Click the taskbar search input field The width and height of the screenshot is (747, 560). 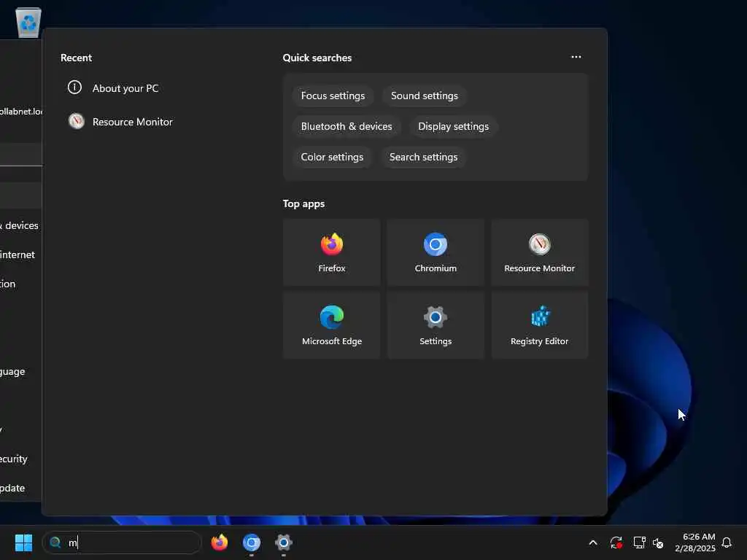(x=122, y=542)
